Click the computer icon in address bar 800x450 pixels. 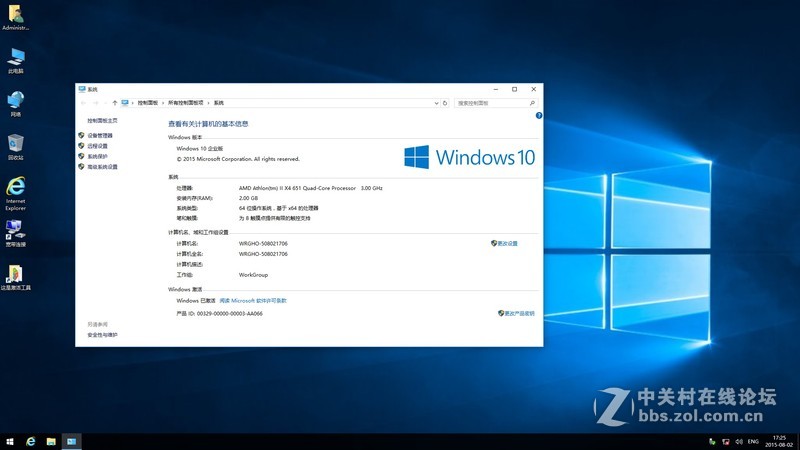point(125,103)
